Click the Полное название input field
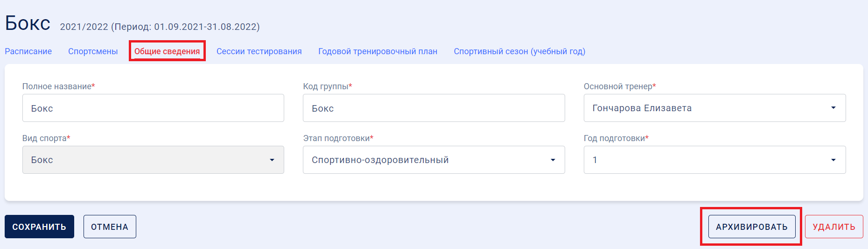868x249 pixels. tap(153, 108)
